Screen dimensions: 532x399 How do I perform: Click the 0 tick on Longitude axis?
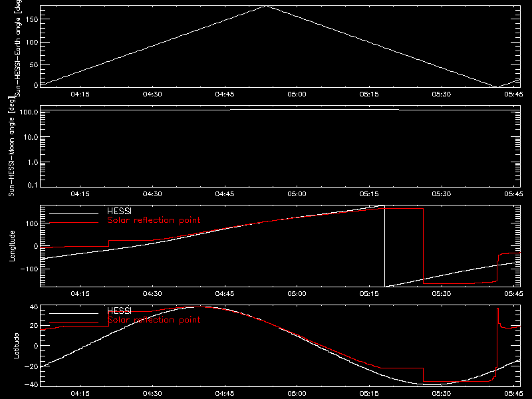pos(36,246)
